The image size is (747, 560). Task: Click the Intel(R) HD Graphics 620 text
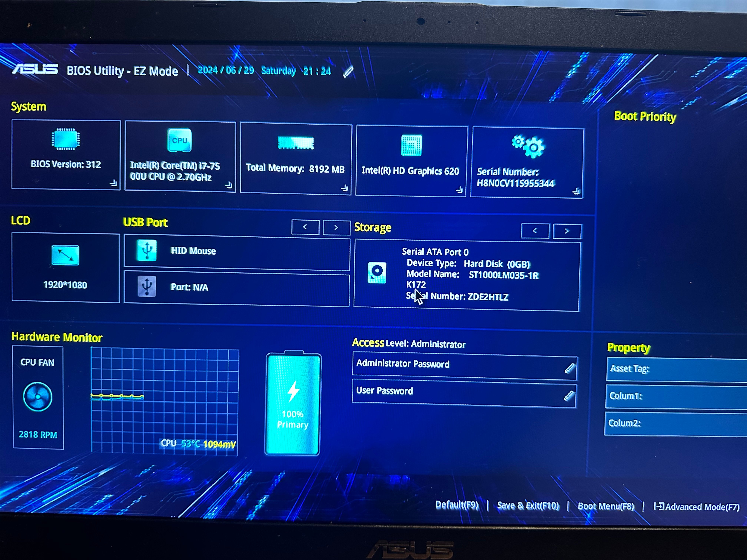point(410,171)
